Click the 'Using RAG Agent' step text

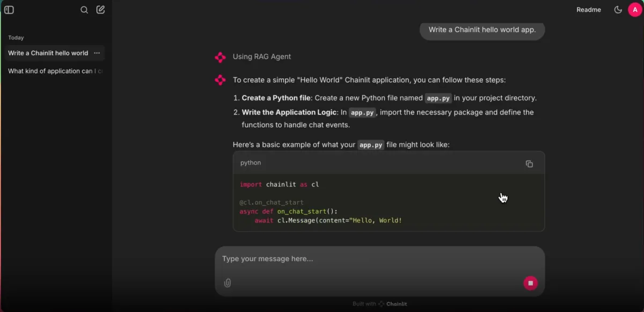262,57
